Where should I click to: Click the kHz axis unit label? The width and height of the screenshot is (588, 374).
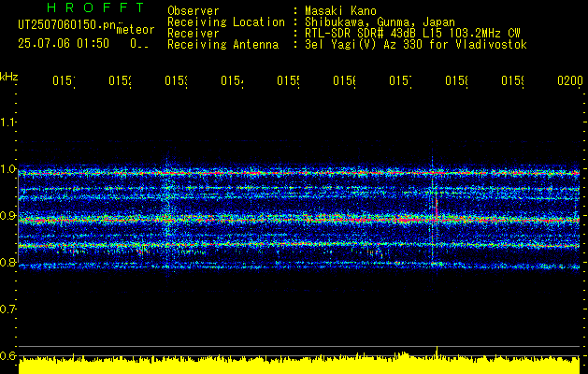[x=9, y=78]
